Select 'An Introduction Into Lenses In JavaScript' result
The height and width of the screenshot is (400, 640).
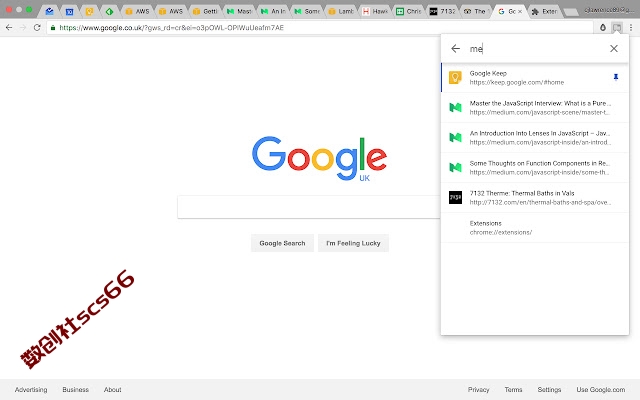point(535,138)
